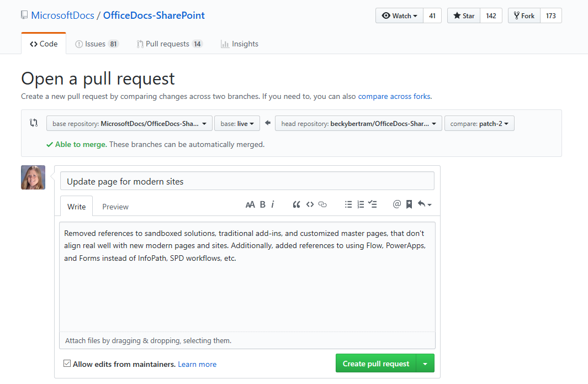Open the compare: patch-2 branch dropdown
The image size is (588, 384).
click(479, 123)
